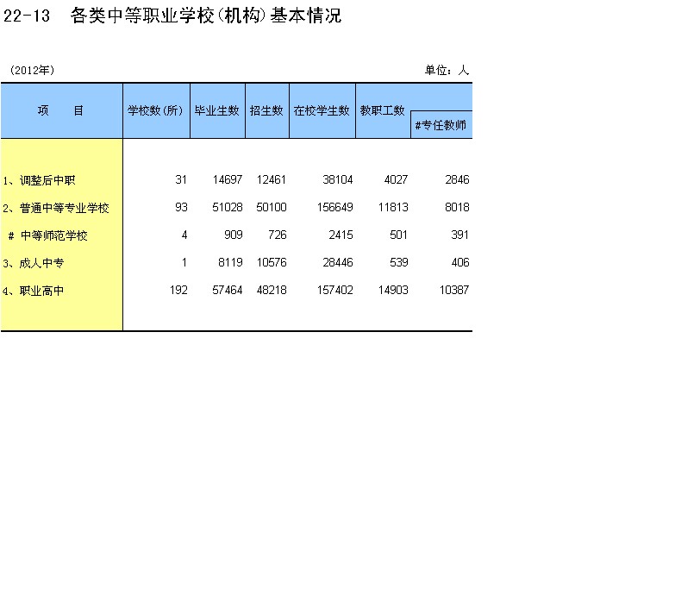Select the (2012年) year label
Image resolution: width=700 pixels, height=608 pixels.
coord(32,70)
